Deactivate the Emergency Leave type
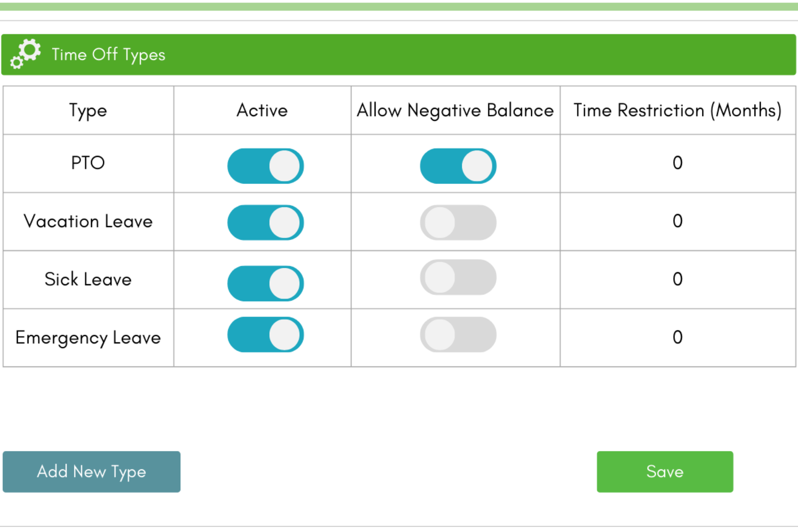798x532 pixels. pos(265,335)
